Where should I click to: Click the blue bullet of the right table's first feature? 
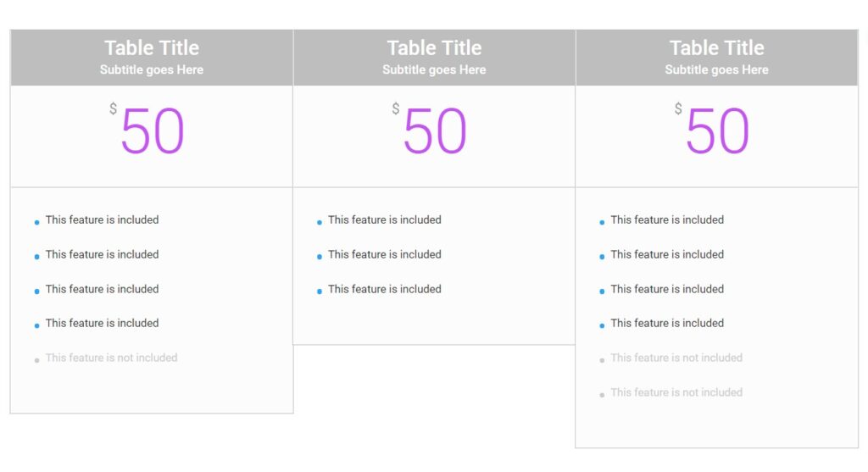[x=602, y=222]
